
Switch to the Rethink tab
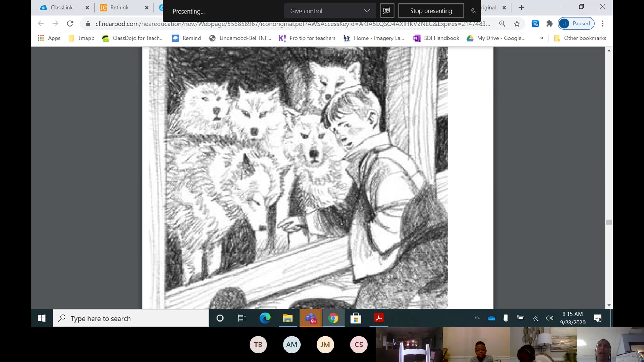tap(119, 8)
